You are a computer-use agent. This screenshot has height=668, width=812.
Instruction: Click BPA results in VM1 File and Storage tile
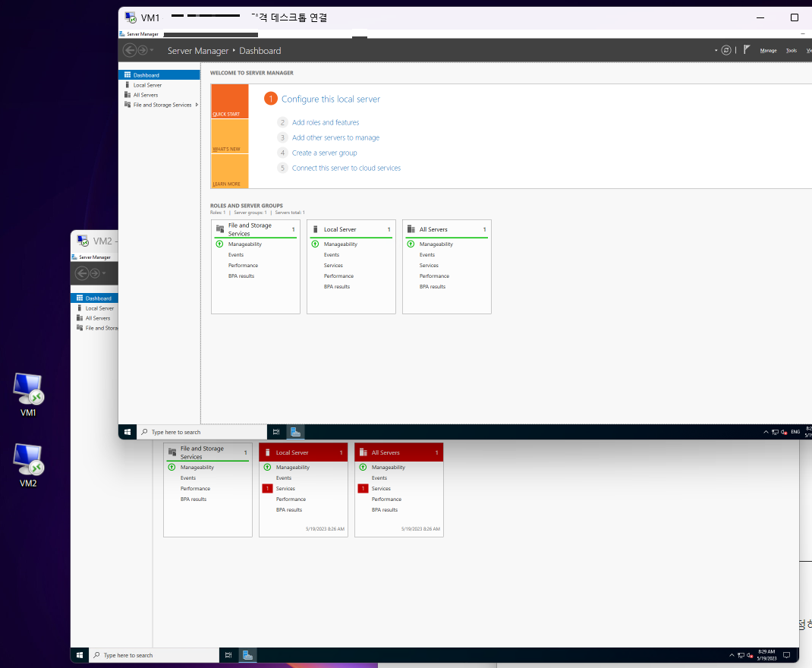click(241, 276)
